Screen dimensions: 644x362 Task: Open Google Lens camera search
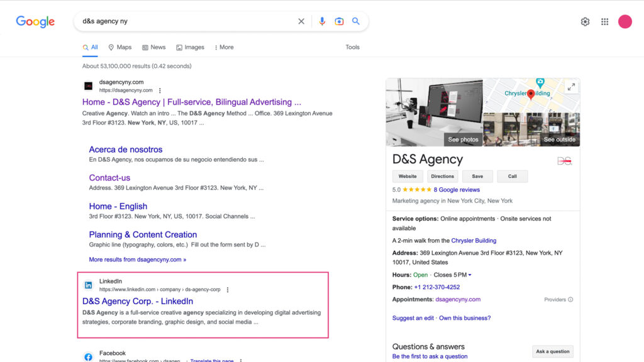(339, 21)
